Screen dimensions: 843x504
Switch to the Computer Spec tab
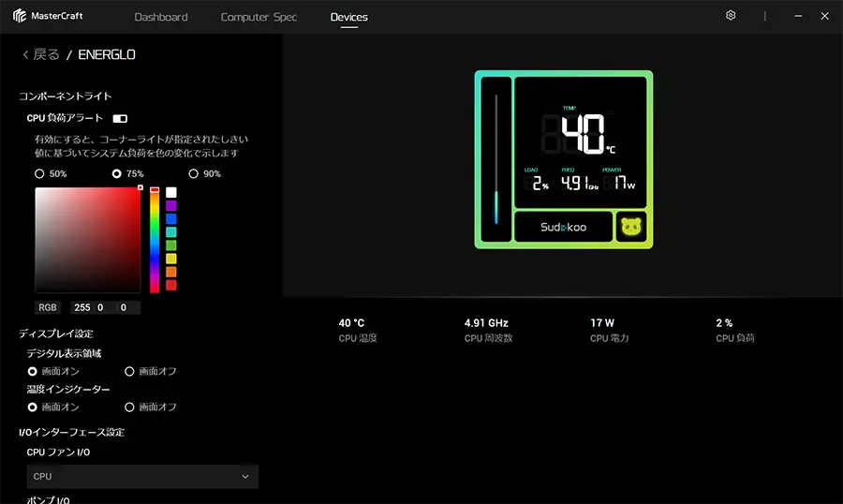(x=259, y=17)
